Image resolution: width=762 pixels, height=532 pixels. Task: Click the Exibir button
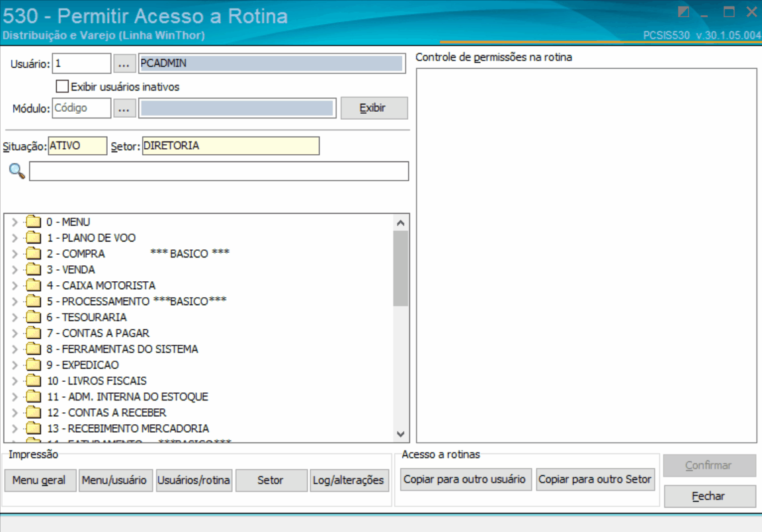tap(374, 108)
